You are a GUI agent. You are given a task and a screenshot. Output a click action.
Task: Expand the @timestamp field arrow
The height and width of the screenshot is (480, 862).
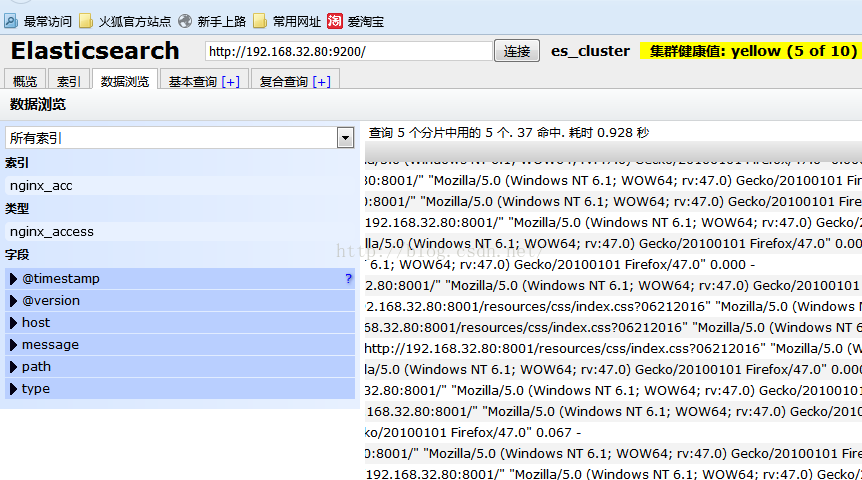point(14,279)
